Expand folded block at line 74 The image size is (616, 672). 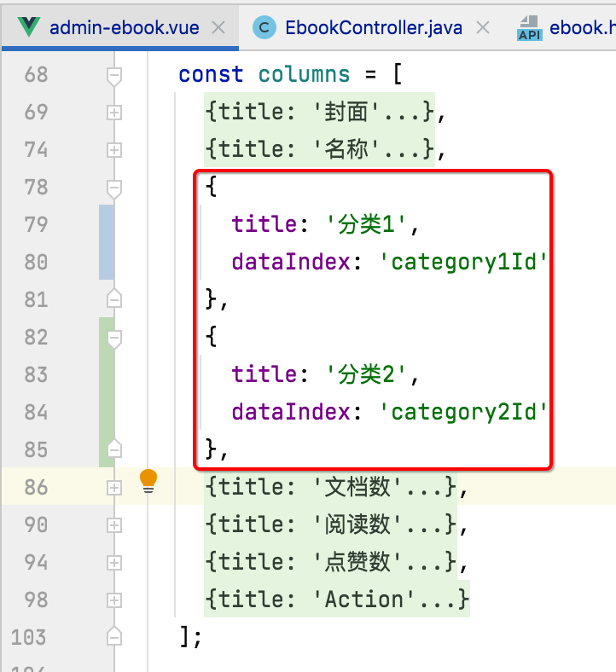[114, 150]
